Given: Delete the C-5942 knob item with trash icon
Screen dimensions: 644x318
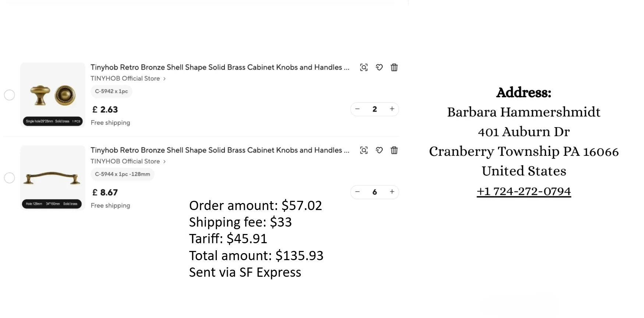Looking at the screenshot, I should point(394,67).
